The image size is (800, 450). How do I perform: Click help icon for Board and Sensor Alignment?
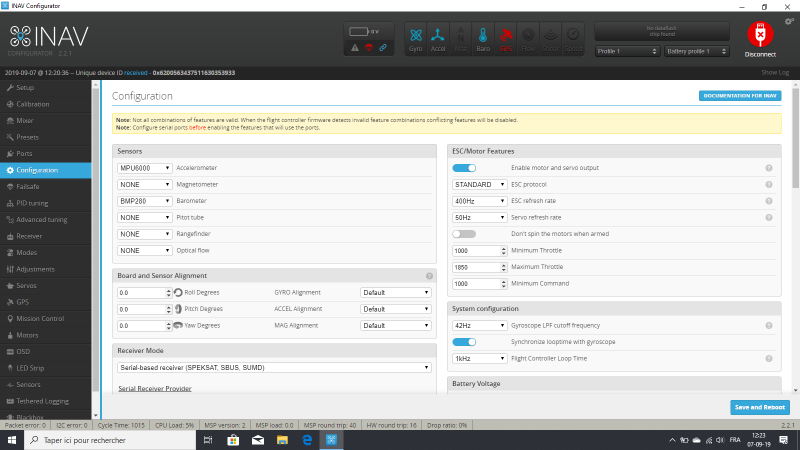click(429, 275)
